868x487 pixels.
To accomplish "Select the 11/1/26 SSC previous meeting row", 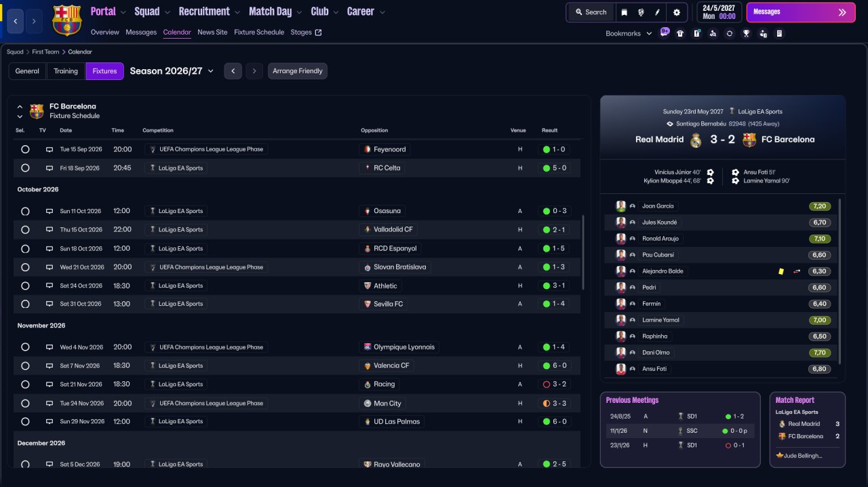I will pyautogui.click(x=680, y=431).
